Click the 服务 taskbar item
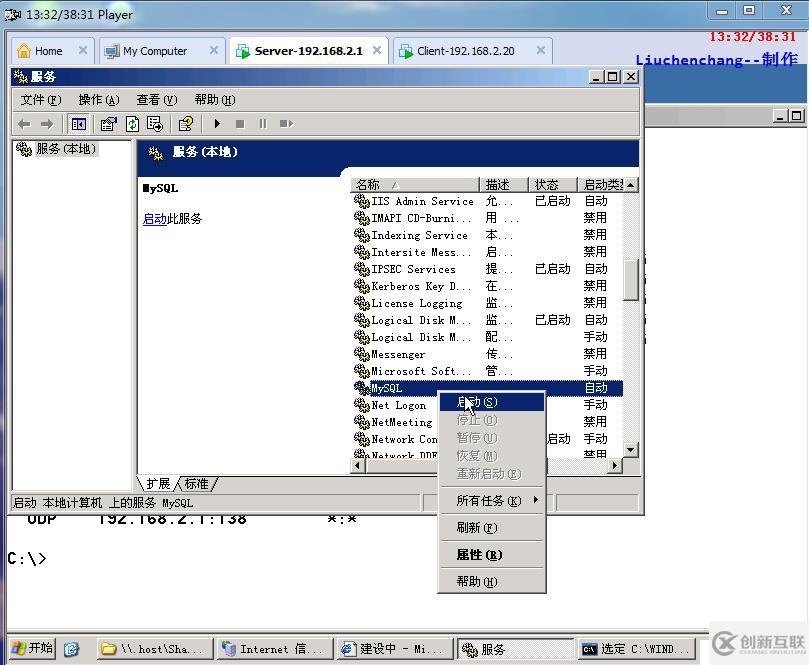Image resolution: width=809 pixels, height=665 pixels. [516, 649]
